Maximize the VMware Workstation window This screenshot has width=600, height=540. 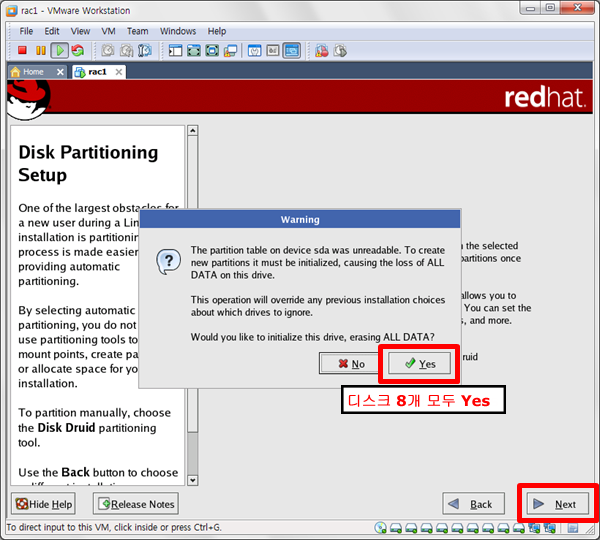550,8
